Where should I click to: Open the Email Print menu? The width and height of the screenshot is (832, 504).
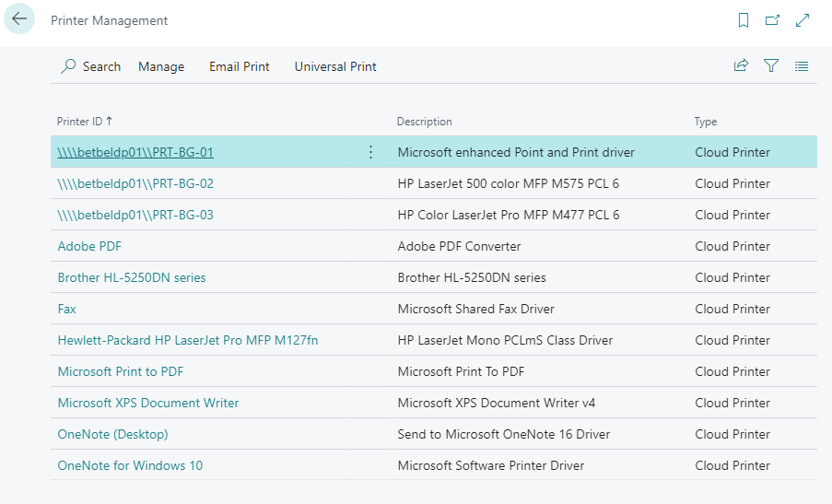(x=240, y=67)
